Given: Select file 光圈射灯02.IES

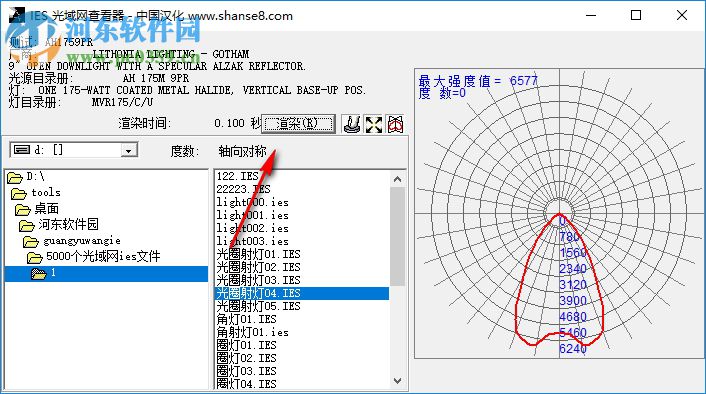Looking at the screenshot, I should click(258, 267).
